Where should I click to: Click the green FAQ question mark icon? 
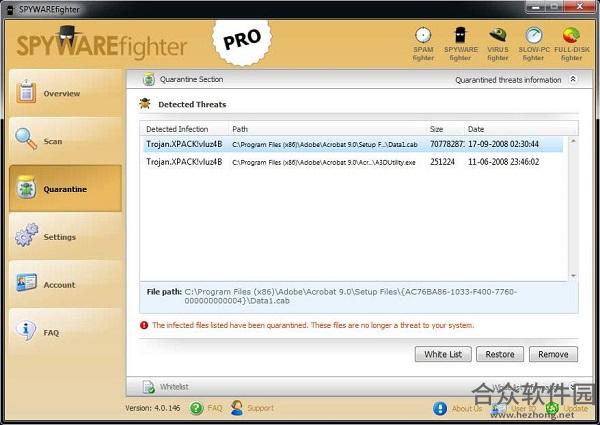click(x=196, y=408)
